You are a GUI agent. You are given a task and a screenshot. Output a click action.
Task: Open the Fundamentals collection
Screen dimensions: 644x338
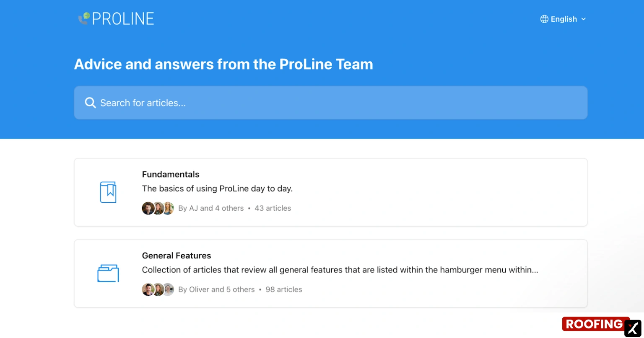click(x=171, y=174)
